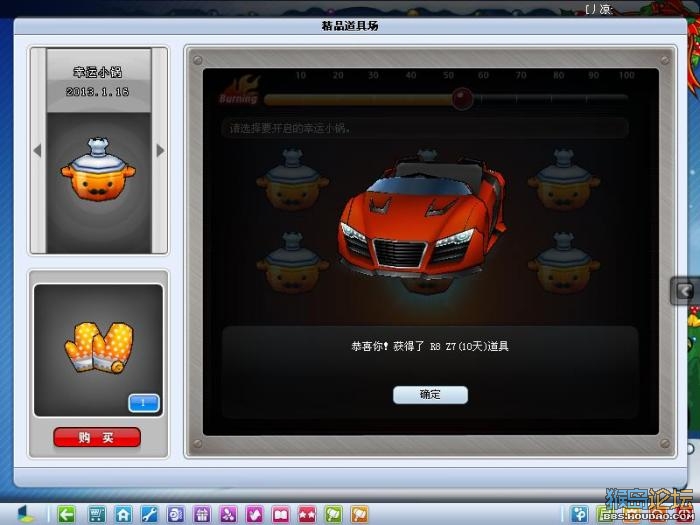Click the 精品道具场 window title
The width and height of the screenshot is (700, 525).
(350, 26)
